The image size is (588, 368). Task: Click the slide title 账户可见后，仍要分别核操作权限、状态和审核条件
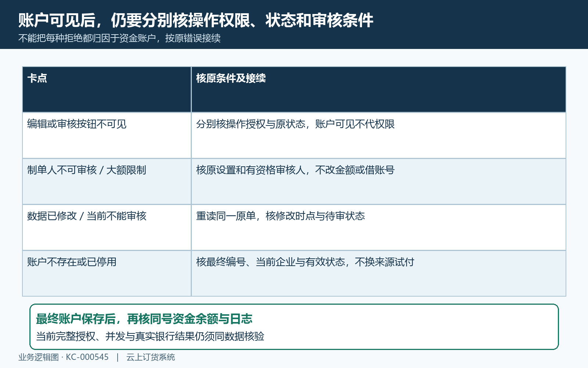196,20
